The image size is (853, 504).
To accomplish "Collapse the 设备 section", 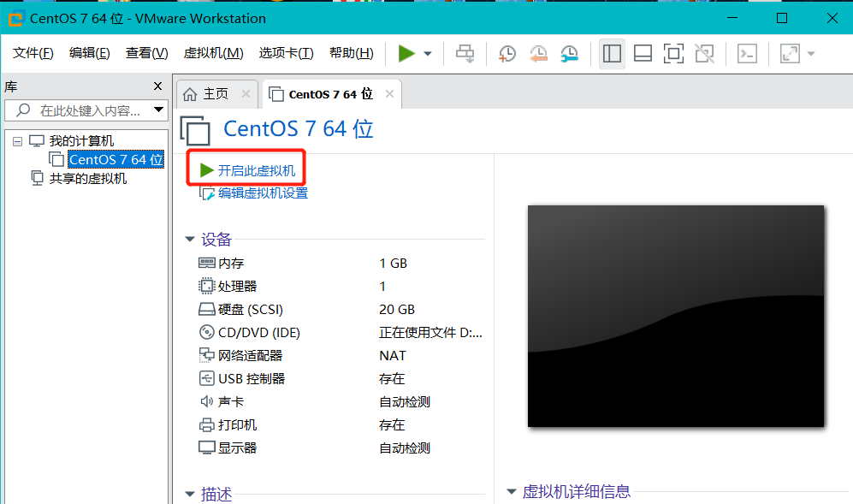I will (190, 240).
